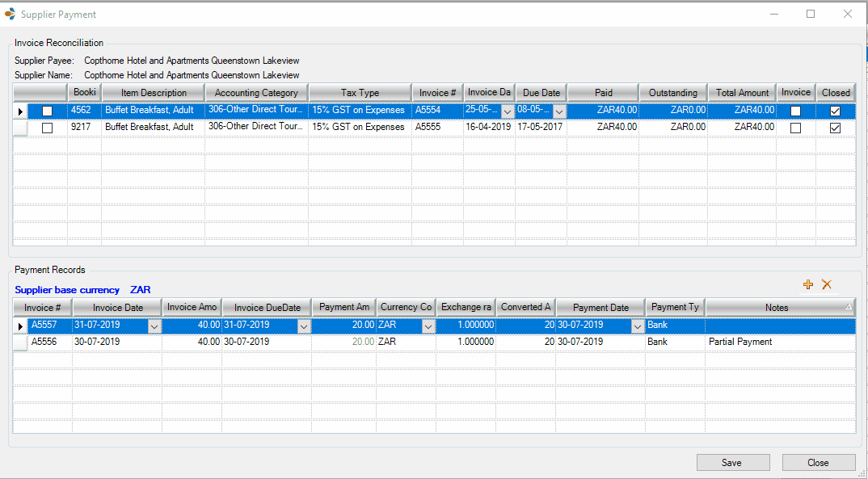Click the Save button
The width and height of the screenshot is (868, 479).
click(732, 463)
